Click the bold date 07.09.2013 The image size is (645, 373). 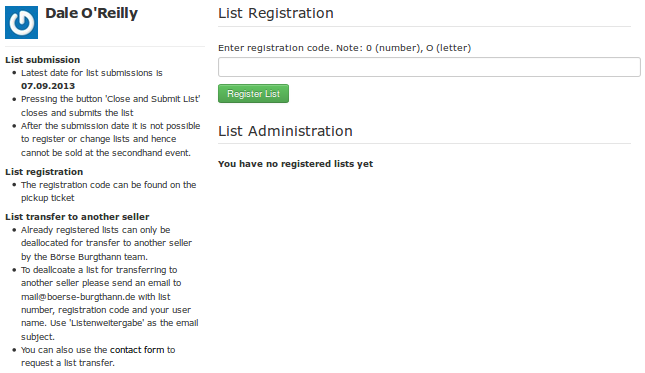(48, 86)
